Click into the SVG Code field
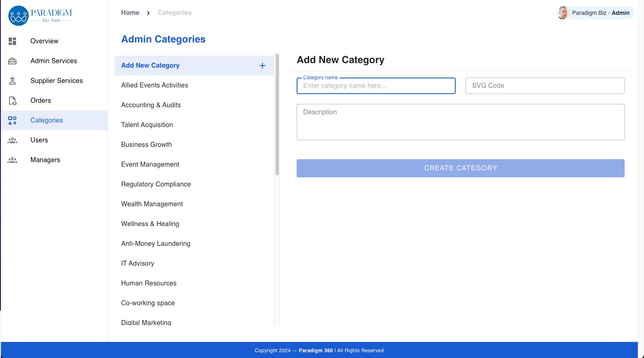The width and height of the screenshot is (644, 358). coord(545,86)
